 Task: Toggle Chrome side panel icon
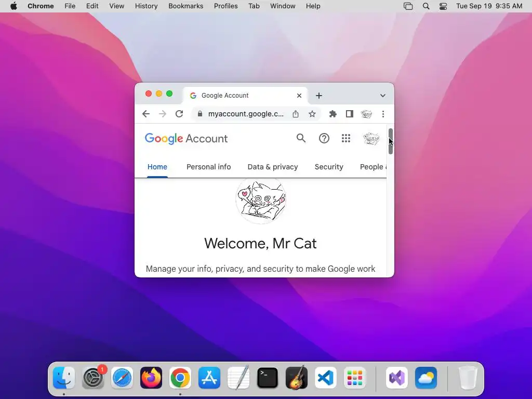coord(350,114)
